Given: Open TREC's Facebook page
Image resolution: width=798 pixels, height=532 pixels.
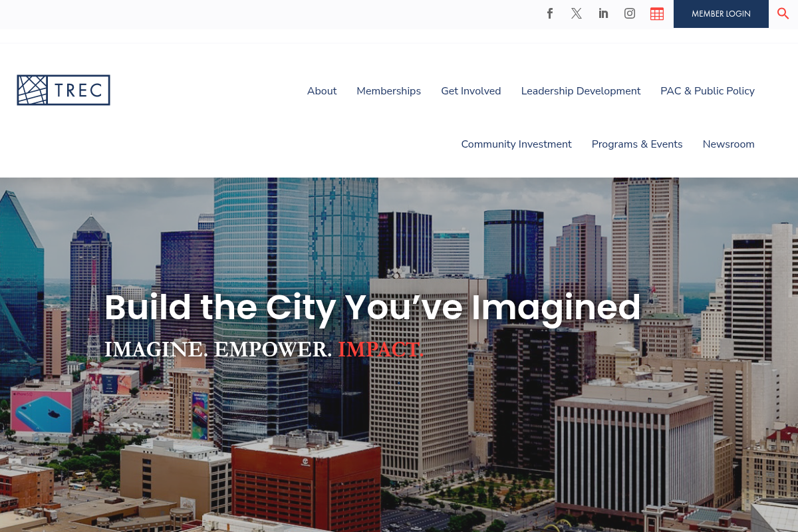Looking at the screenshot, I should pos(550,13).
